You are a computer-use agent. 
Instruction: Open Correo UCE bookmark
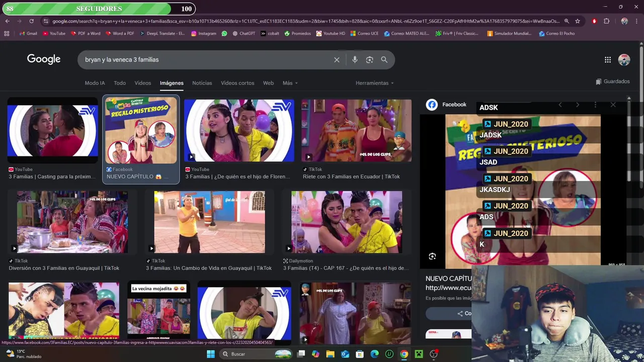[363, 34]
